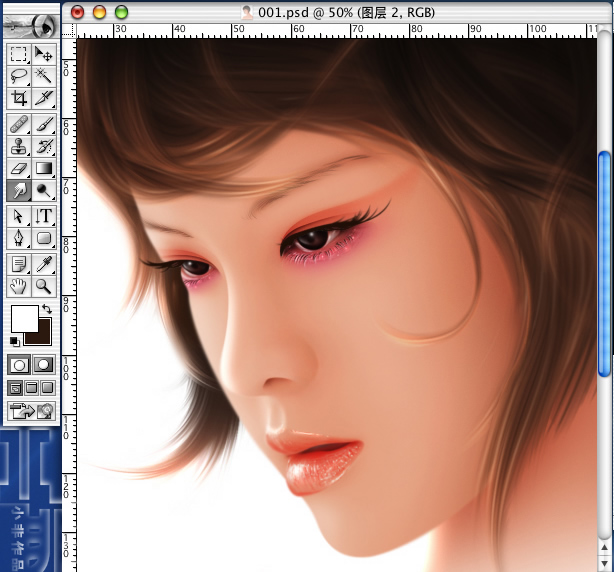Switch to Standard editing mode

click(19, 365)
